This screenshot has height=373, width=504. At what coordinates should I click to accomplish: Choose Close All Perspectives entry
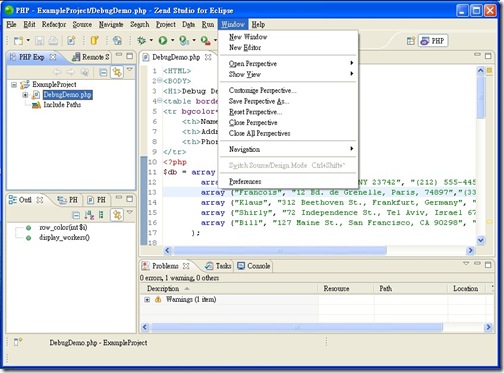(259, 133)
